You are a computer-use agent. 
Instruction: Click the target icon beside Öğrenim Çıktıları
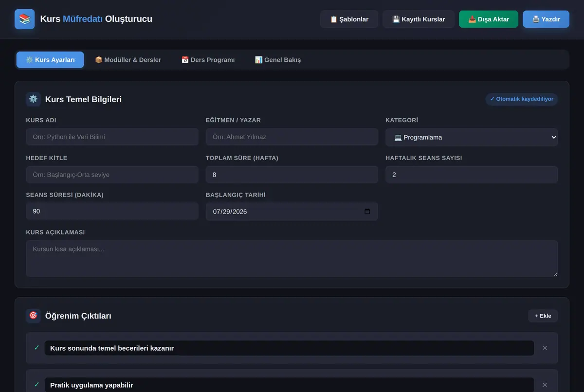pos(33,316)
